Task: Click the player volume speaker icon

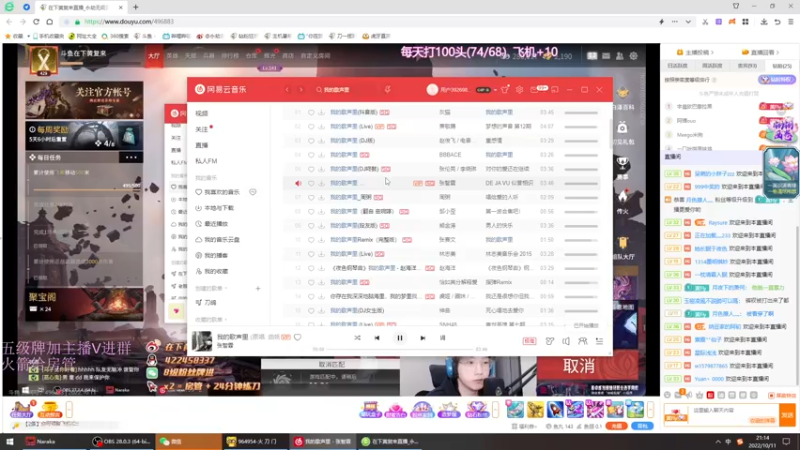Action: tap(566, 341)
